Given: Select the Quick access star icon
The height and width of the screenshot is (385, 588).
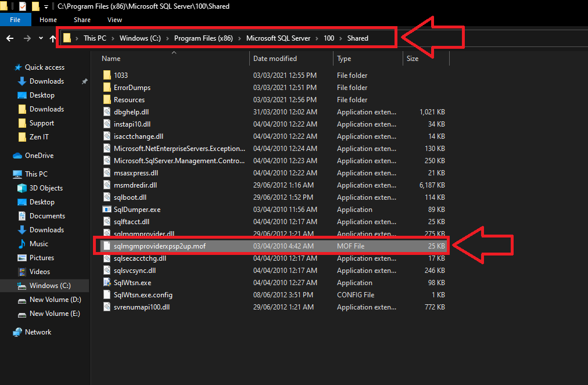Looking at the screenshot, I should tap(17, 67).
